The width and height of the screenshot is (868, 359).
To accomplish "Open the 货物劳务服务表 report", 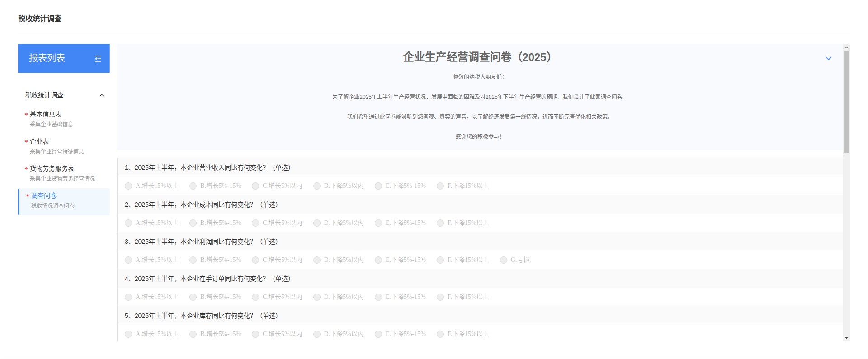I will (x=52, y=169).
